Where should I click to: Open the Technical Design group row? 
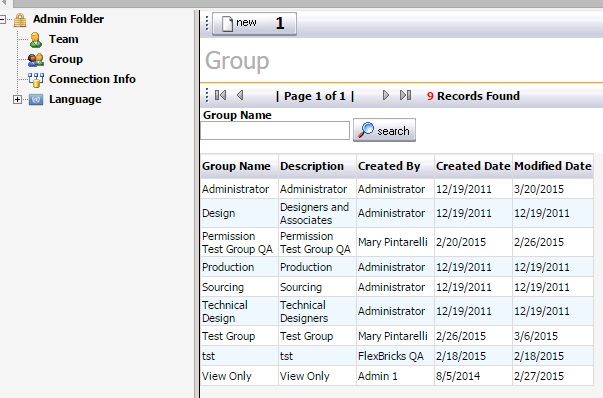[397, 311]
